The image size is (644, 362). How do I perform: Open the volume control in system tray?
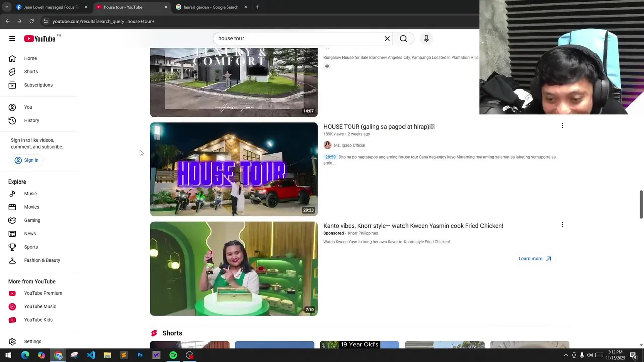590,355
